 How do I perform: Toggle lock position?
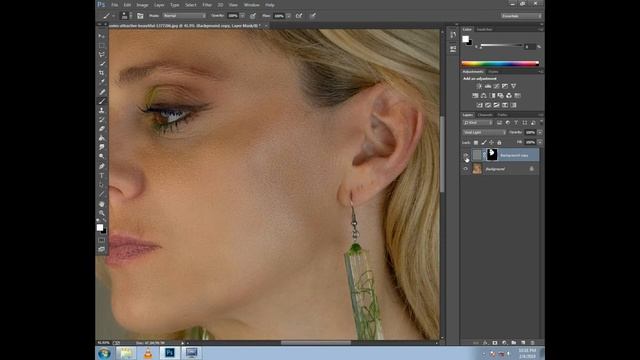tap(491, 142)
